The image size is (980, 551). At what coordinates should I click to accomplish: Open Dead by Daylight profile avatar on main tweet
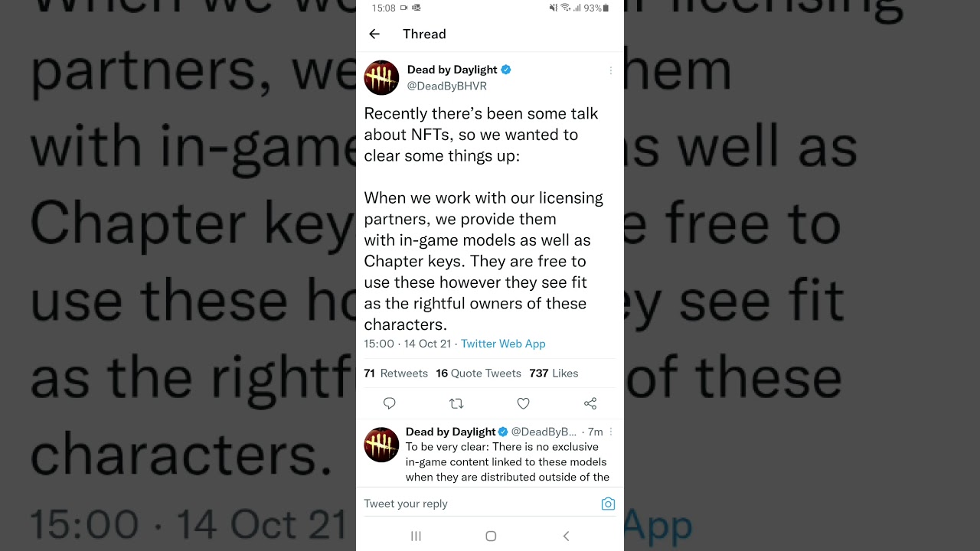click(x=381, y=77)
